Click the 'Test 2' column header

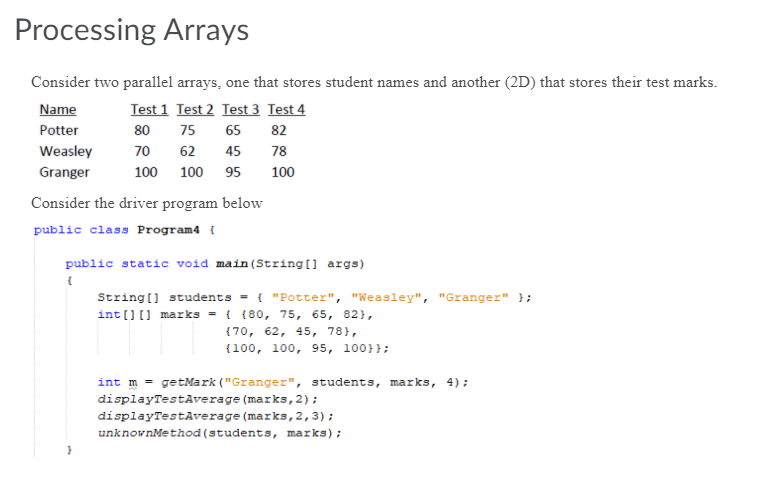(195, 110)
